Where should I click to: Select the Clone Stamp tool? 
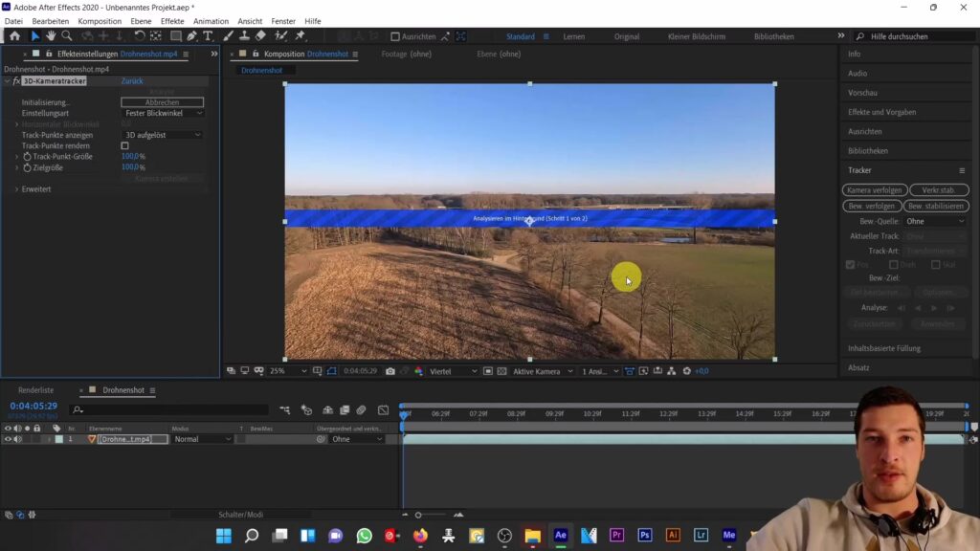[x=243, y=36]
